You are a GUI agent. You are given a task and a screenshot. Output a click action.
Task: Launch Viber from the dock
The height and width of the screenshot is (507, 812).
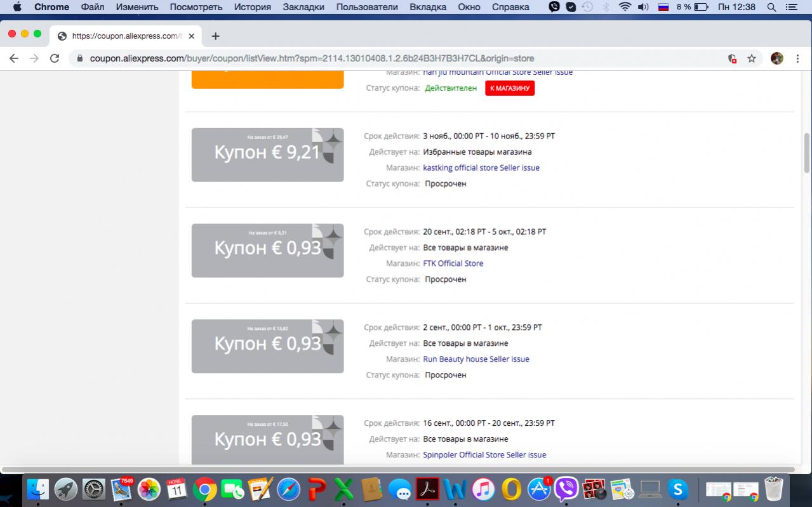pos(566,489)
